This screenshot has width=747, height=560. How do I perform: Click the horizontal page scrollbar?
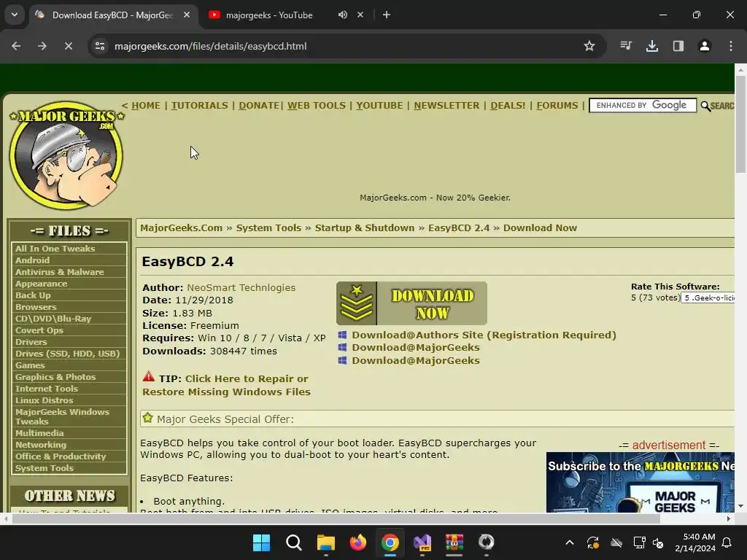336,518
